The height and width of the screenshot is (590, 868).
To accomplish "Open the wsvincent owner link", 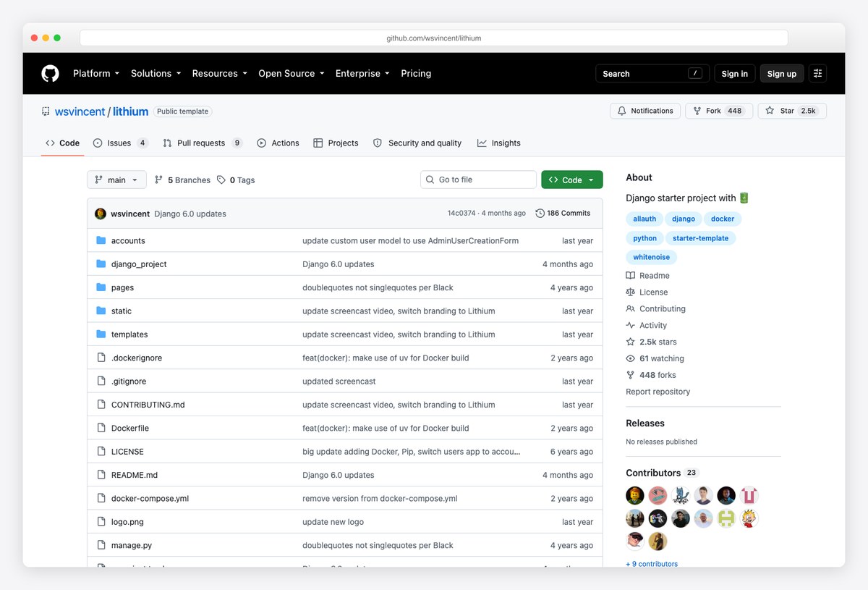I will tap(80, 111).
